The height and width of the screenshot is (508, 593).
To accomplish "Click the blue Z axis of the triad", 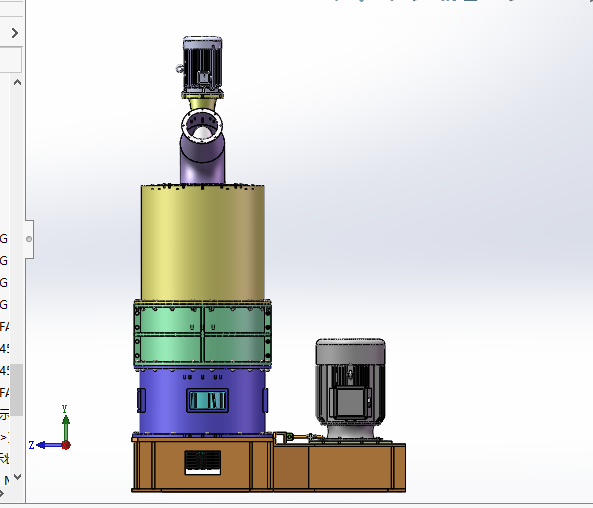I will click(x=50, y=445).
